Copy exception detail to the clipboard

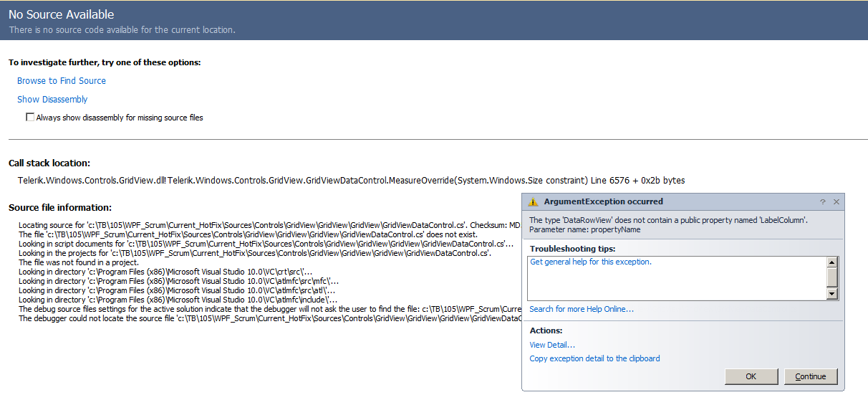coord(594,358)
